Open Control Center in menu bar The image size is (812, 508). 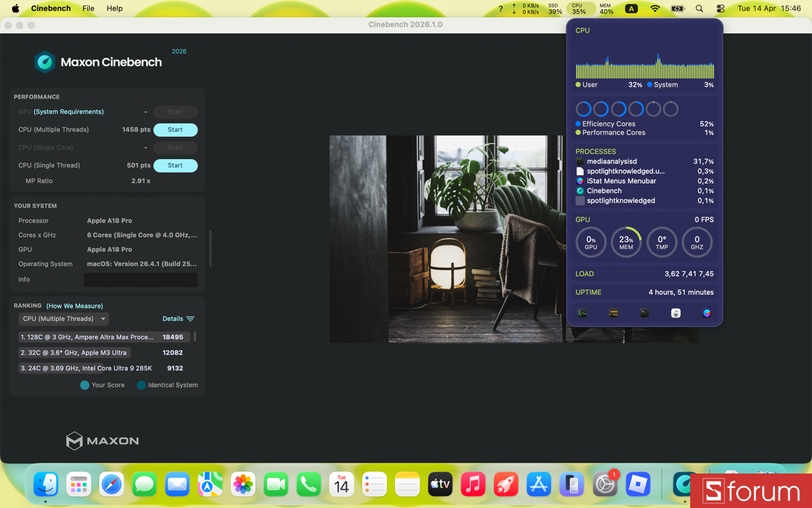pyautogui.click(x=720, y=9)
